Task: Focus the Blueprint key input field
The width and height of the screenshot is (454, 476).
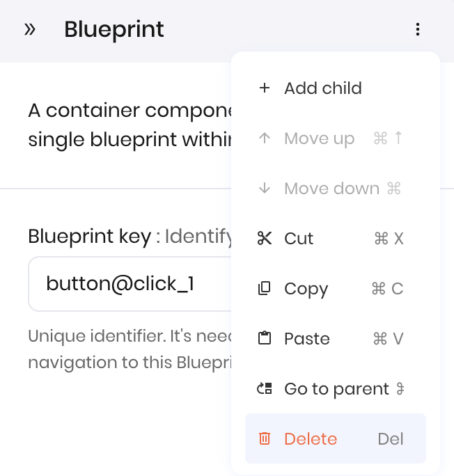Action: point(130,284)
